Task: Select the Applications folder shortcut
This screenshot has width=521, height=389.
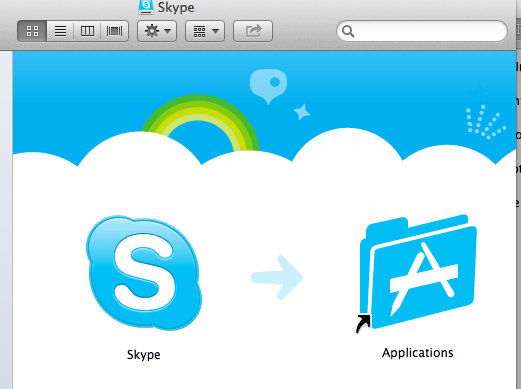Action: click(417, 273)
